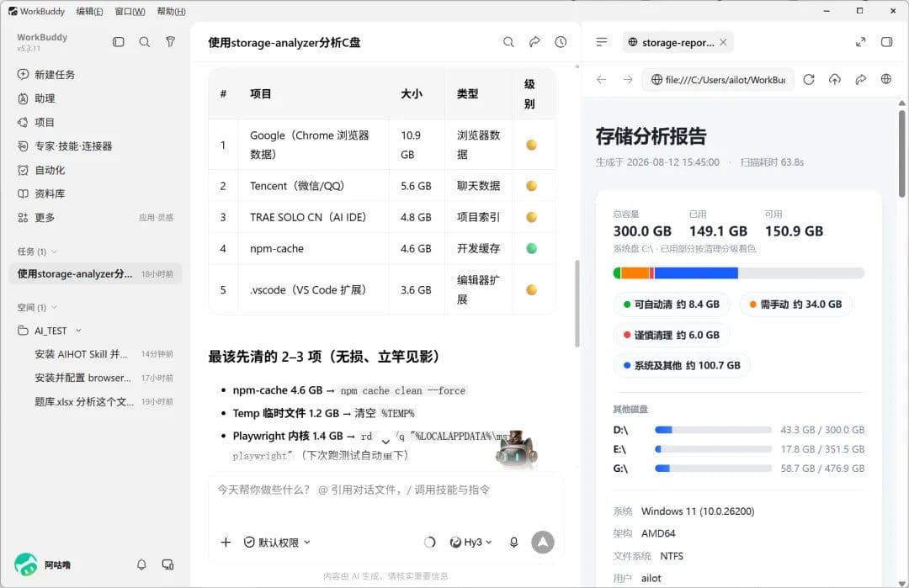The image size is (909, 588).
Task: Open the 默认权限 permissions dropdown
Action: (x=277, y=543)
